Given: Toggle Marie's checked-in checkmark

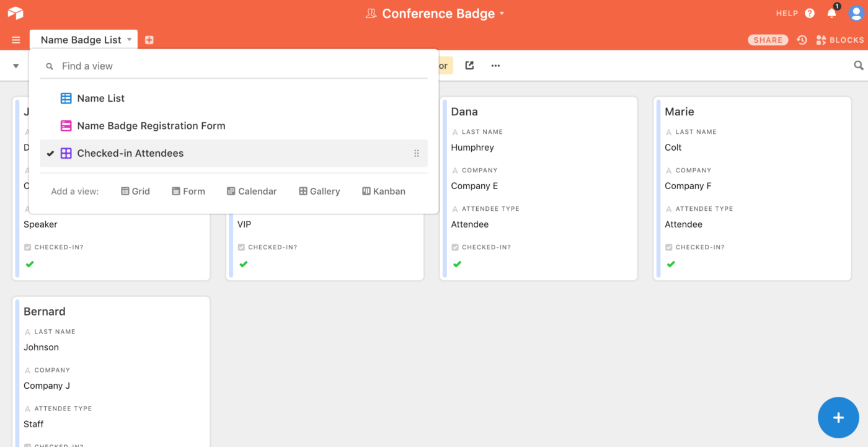Looking at the screenshot, I should (671, 264).
